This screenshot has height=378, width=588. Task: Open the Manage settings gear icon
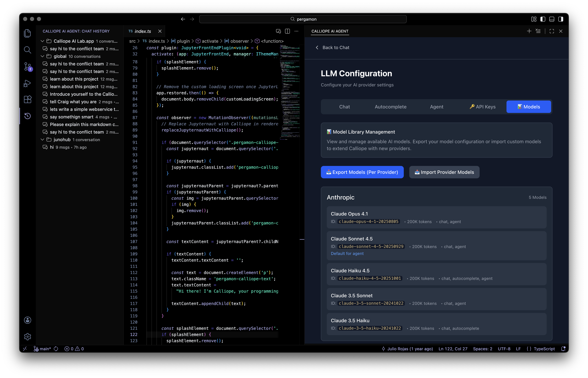(x=28, y=337)
